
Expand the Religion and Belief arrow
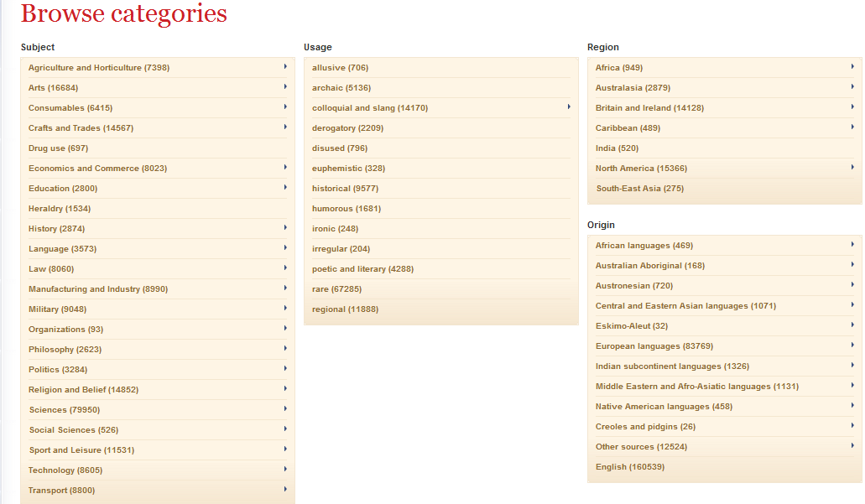(285, 389)
